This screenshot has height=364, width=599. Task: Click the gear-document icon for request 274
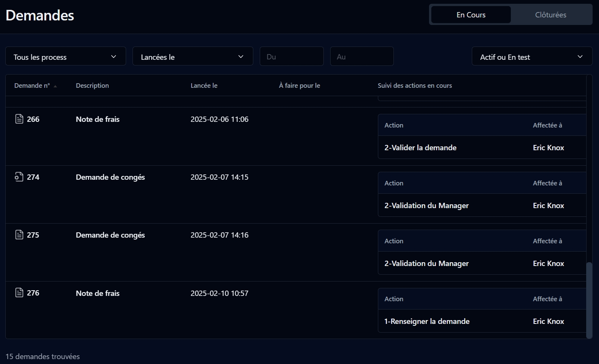(x=19, y=177)
